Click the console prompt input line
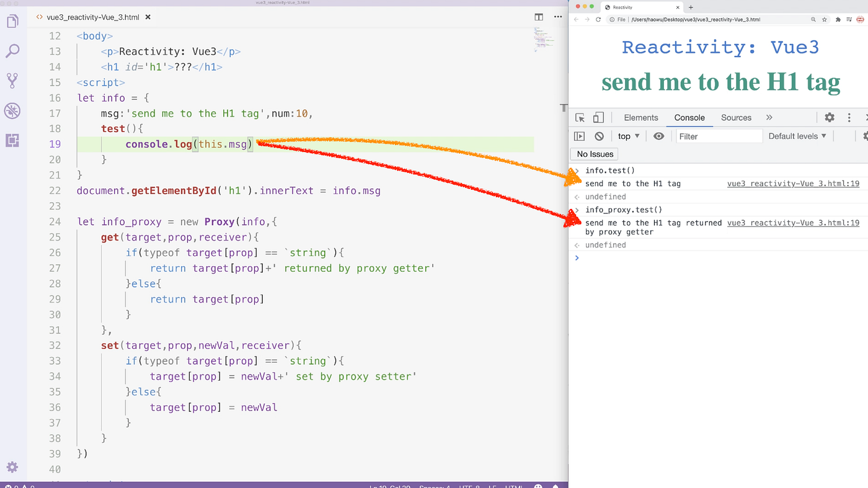Viewport: 868px width, 488px height. [x=722, y=258]
